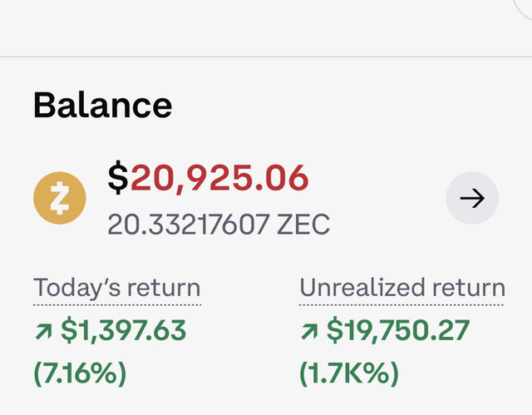Click the green up arrow beside $19,750.27

(x=309, y=332)
